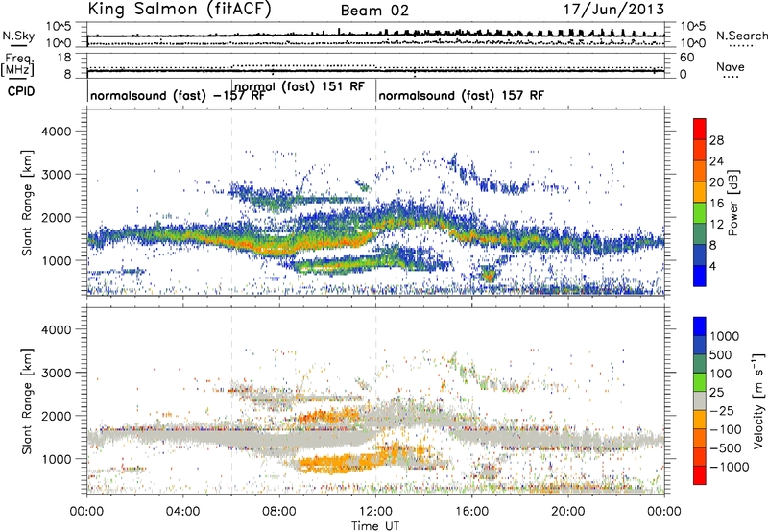Click the 'Freq. [MHz]' label
The width and height of the screenshot is (768, 532).
(17, 64)
